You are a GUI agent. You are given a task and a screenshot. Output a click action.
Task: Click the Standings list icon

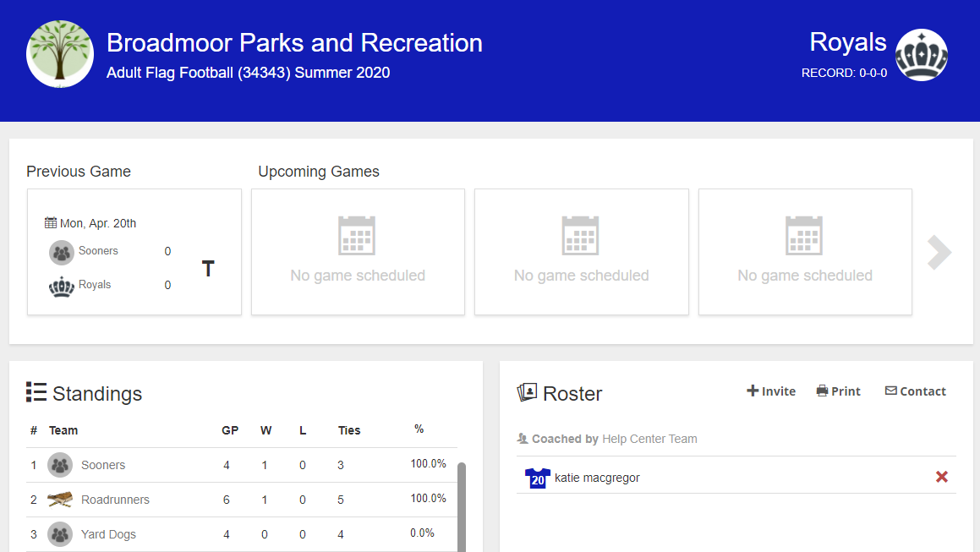tap(36, 392)
